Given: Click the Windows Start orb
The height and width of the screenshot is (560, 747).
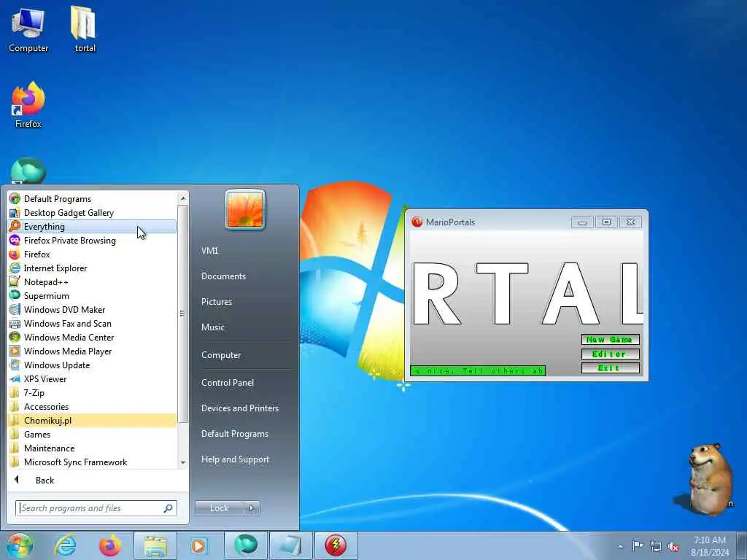Looking at the screenshot, I should (x=20, y=545).
